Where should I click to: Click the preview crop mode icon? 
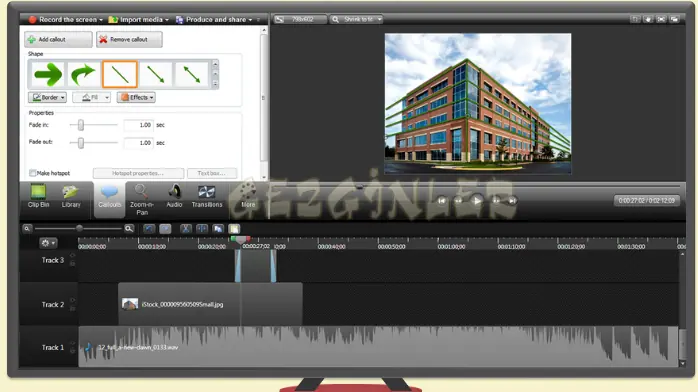635,19
